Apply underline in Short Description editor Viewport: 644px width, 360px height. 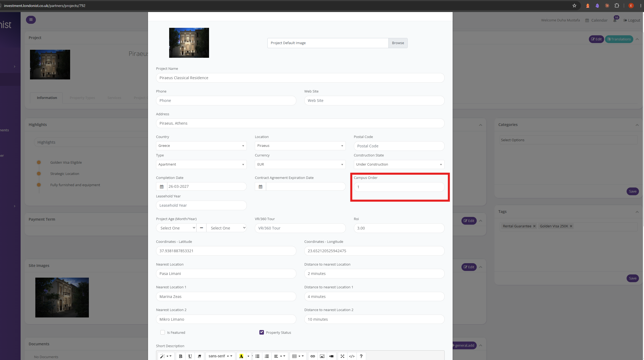[190, 356]
